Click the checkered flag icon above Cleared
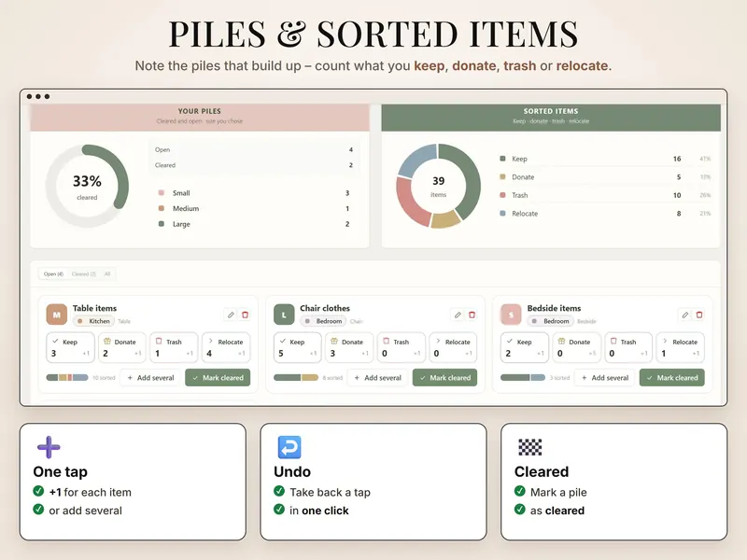The width and height of the screenshot is (747, 560). [x=529, y=447]
